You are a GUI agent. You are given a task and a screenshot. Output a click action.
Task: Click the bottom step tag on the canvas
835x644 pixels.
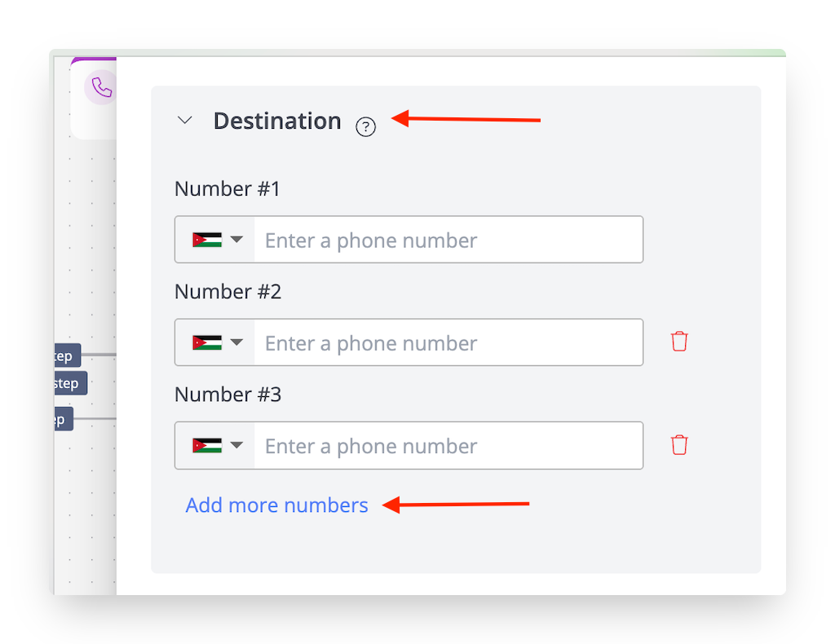pos(61,420)
